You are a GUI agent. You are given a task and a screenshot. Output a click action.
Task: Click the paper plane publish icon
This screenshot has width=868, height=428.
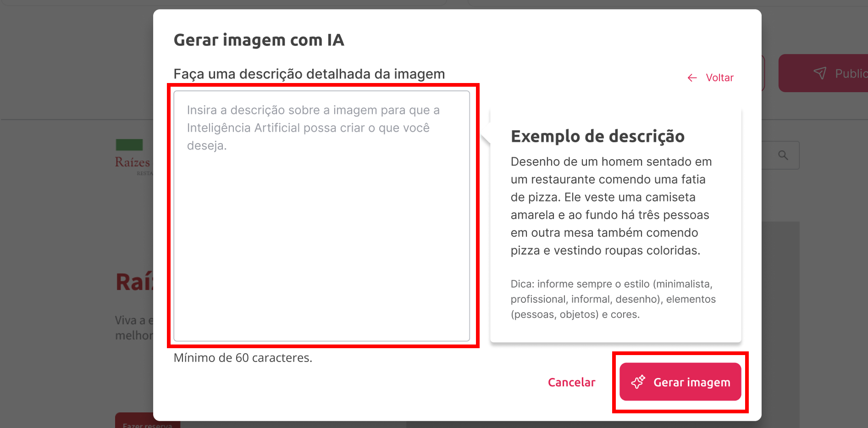click(x=820, y=73)
